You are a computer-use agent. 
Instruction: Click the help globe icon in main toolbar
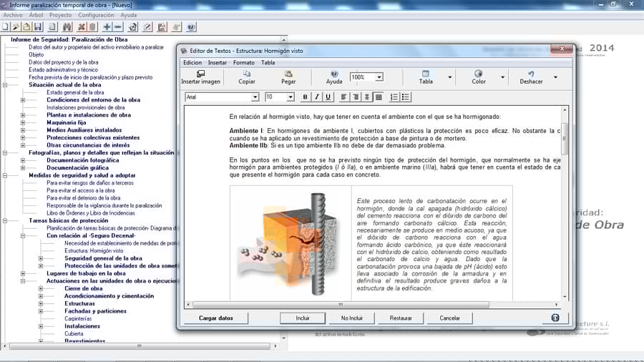click(x=191, y=27)
